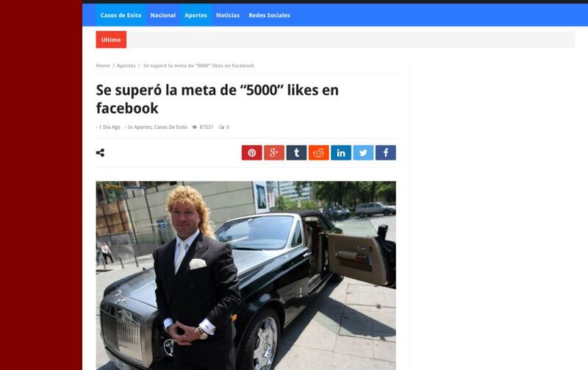Click the generic share icon
Viewport: 588px width, 370px height.
pos(100,153)
